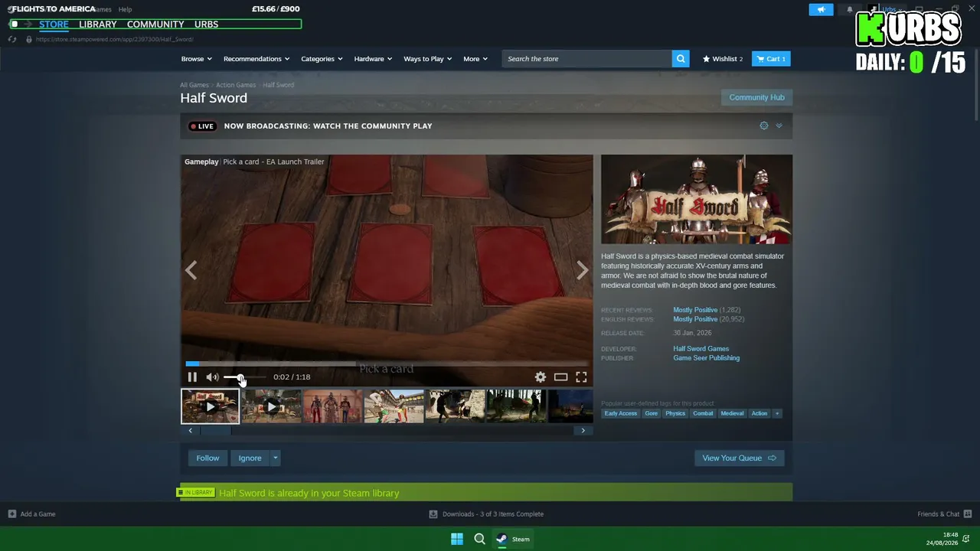Click the Action Games breadcrumb

(236, 85)
